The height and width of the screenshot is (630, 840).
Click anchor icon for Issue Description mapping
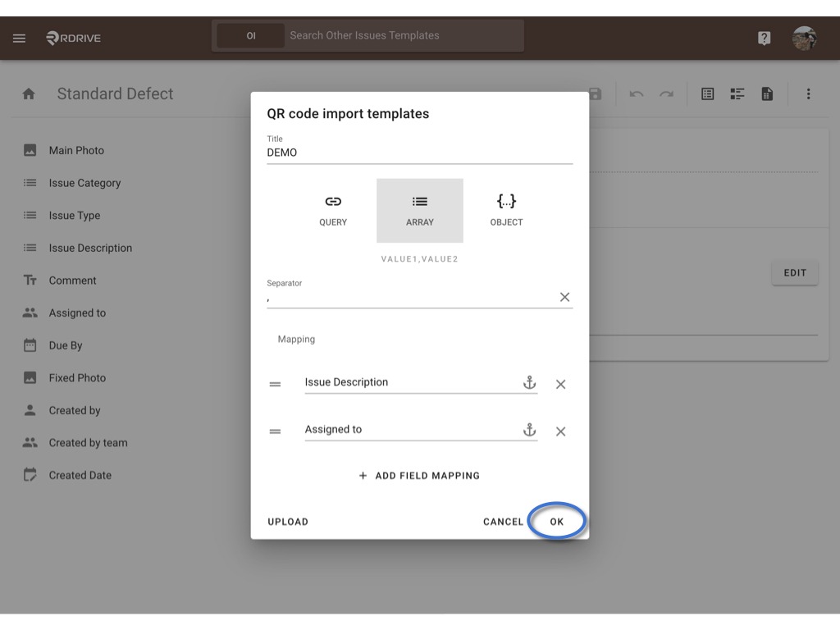click(529, 382)
